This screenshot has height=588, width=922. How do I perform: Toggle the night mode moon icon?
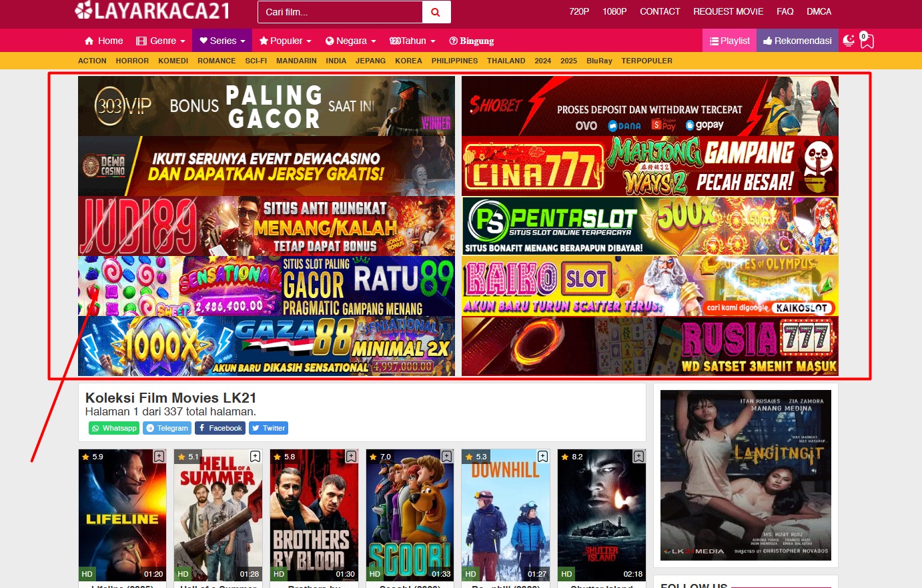(849, 41)
